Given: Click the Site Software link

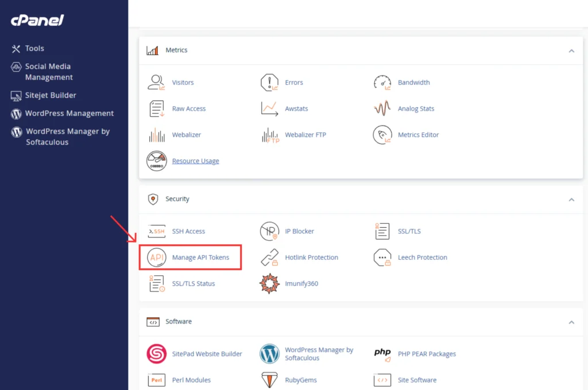Looking at the screenshot, I should (417, 380).
